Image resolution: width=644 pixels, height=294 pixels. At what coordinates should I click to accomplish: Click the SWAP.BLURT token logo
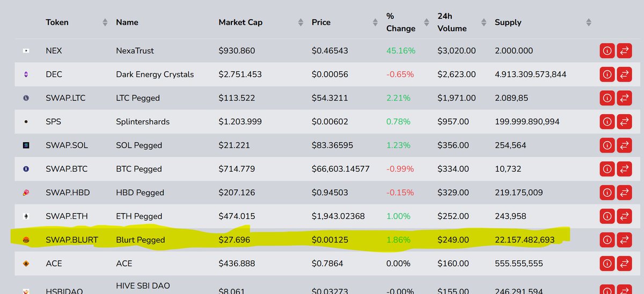[26, 240]
